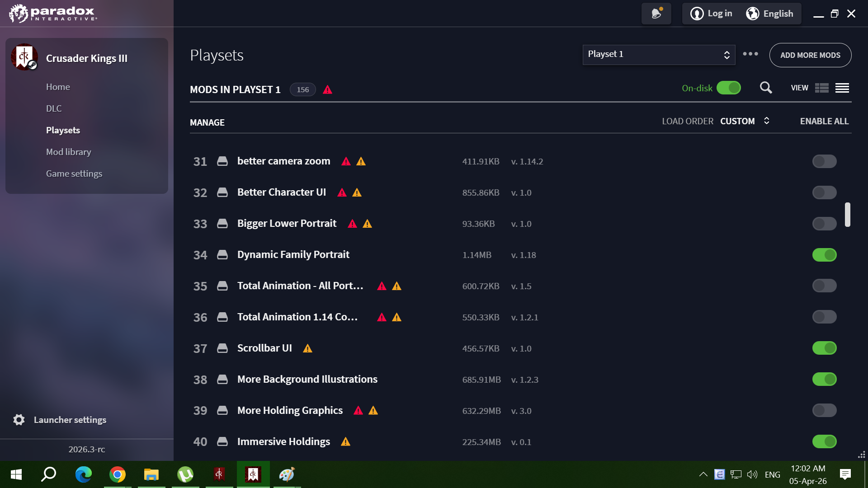Click yellow warning icon on better camera zoom
The image size is (868, 488).
(361, 161)
